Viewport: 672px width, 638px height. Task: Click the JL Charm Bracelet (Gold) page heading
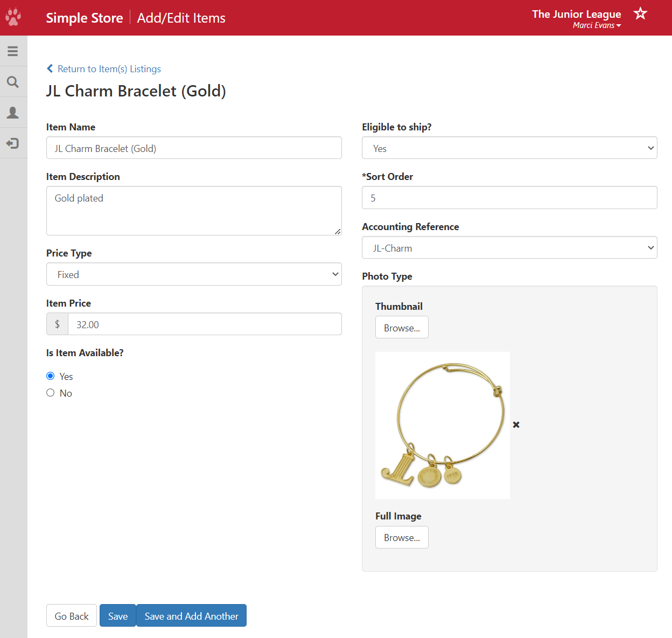[x=136, y=91]
